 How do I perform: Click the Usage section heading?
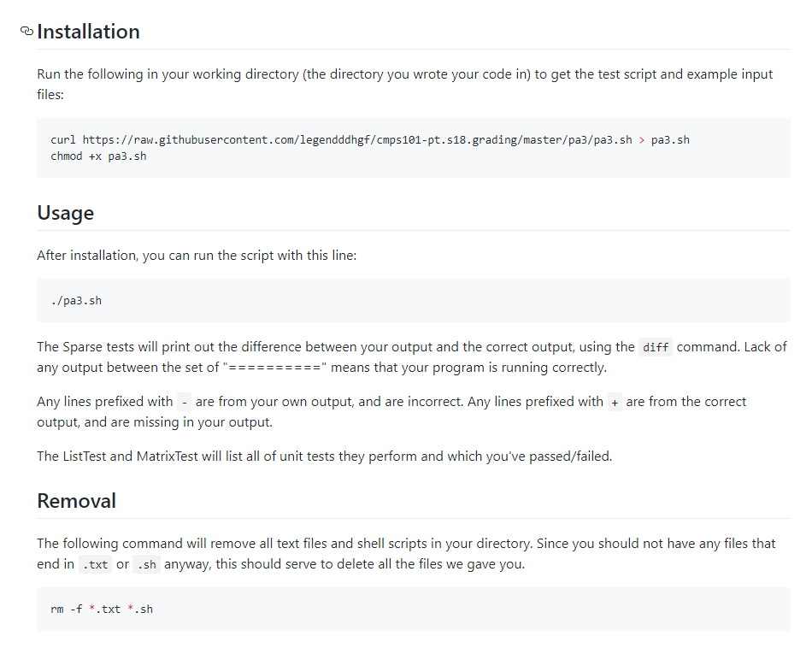pos(65,213)
